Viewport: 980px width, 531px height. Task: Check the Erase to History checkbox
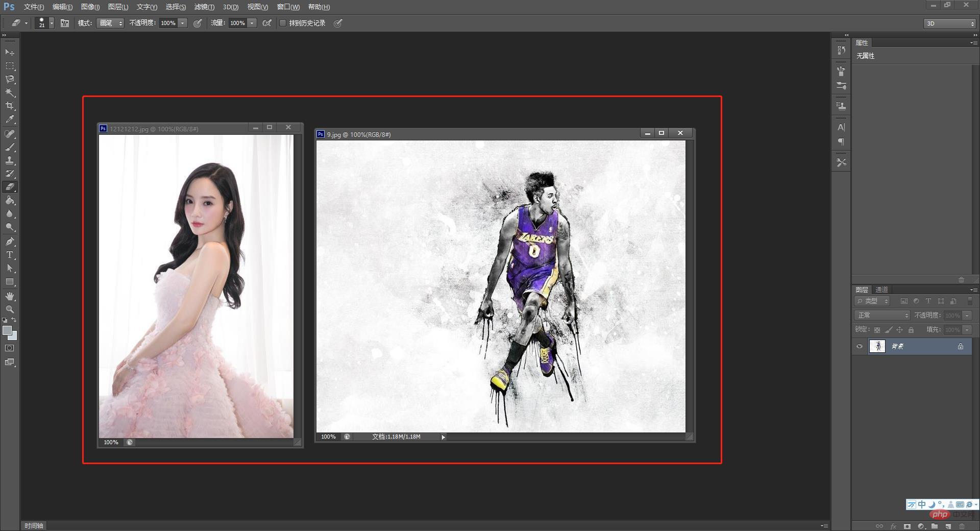[283, 23]
